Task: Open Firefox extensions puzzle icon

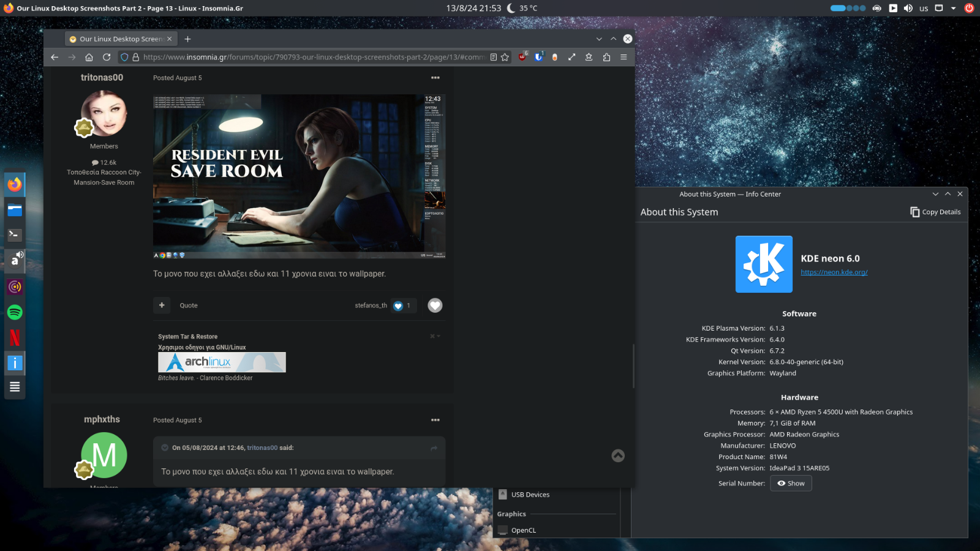Action: tap(606, 57)
